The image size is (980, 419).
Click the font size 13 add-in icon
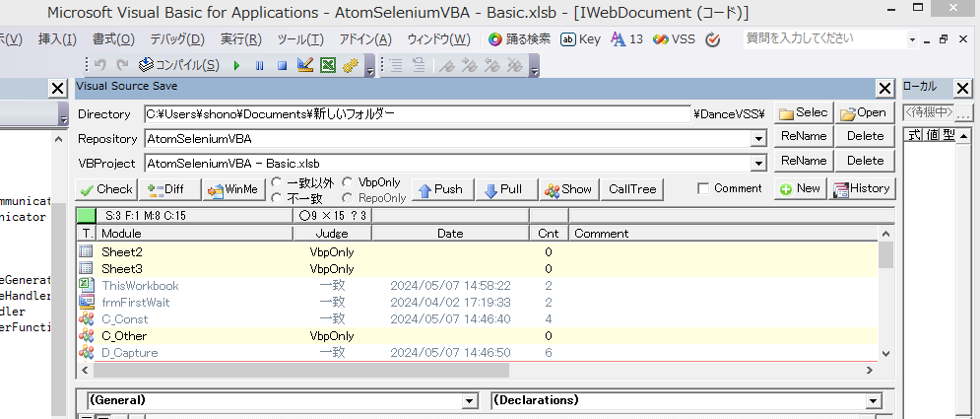click(x=626, y=38)
